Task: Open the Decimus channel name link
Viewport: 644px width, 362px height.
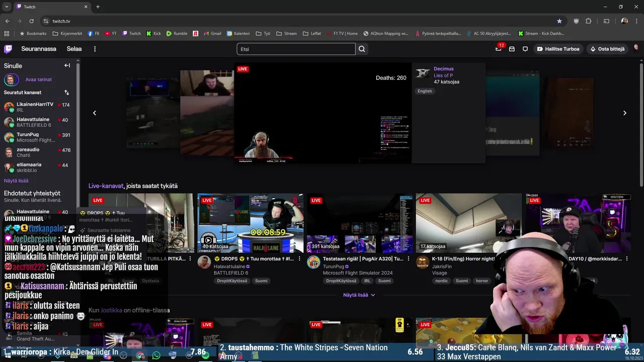Action: pos(444,69)
